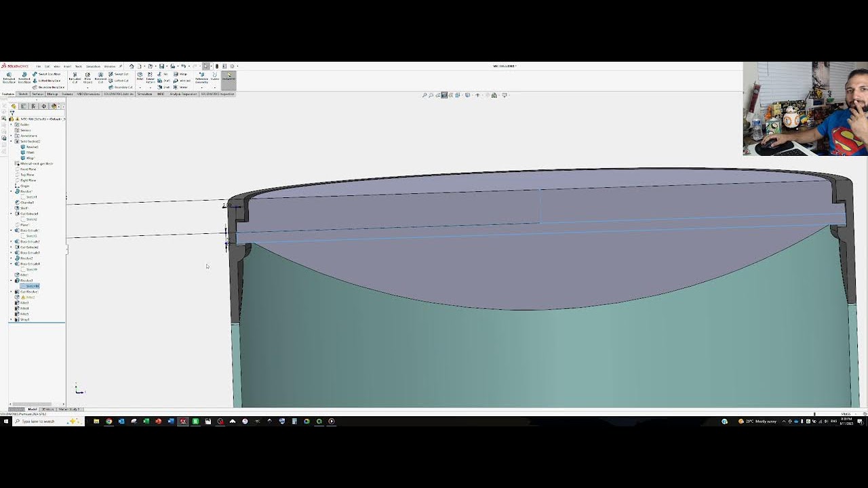Image resolution: width=868 pixels, height=488 pixels.
Task: Choose the Lofted Cut tool
Action: (118, 81)
